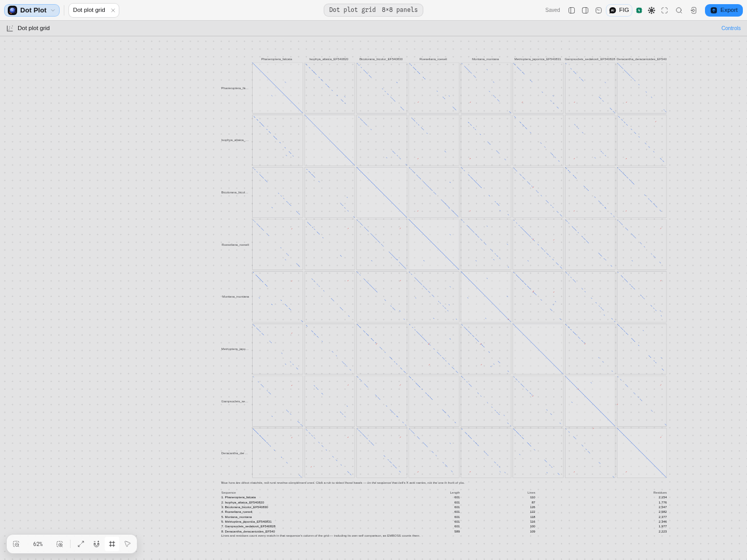Zoom out using the canvas zoom-out icon

[x=16, y=544]
